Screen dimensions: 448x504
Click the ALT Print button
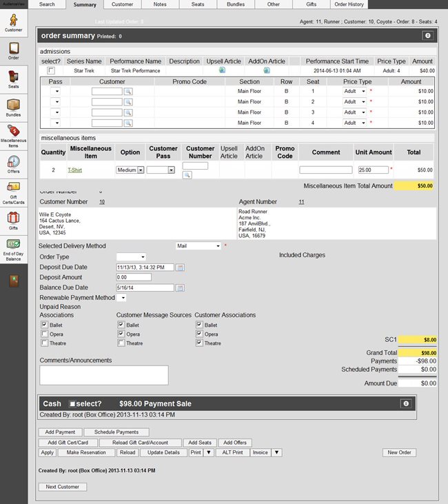(232, 452)
